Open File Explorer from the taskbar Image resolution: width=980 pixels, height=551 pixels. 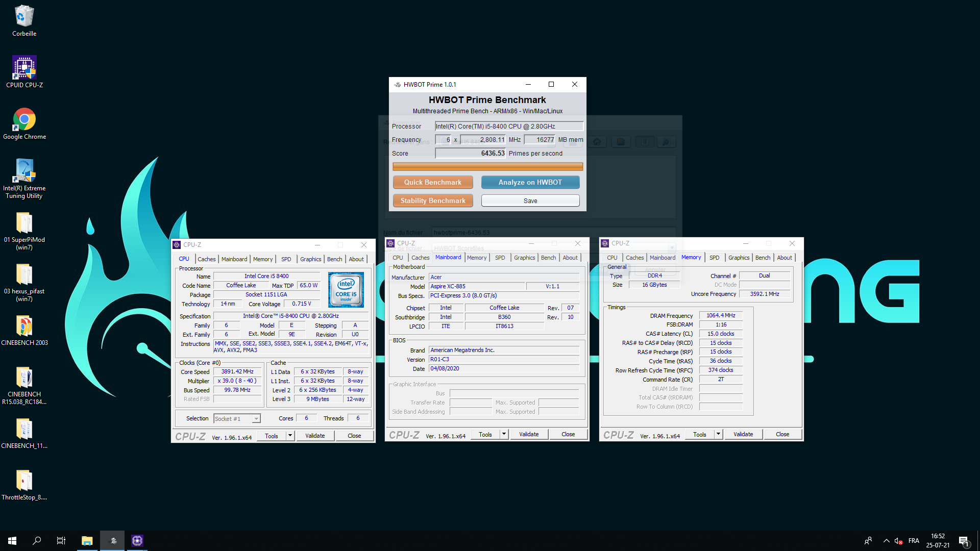point(87,541)
